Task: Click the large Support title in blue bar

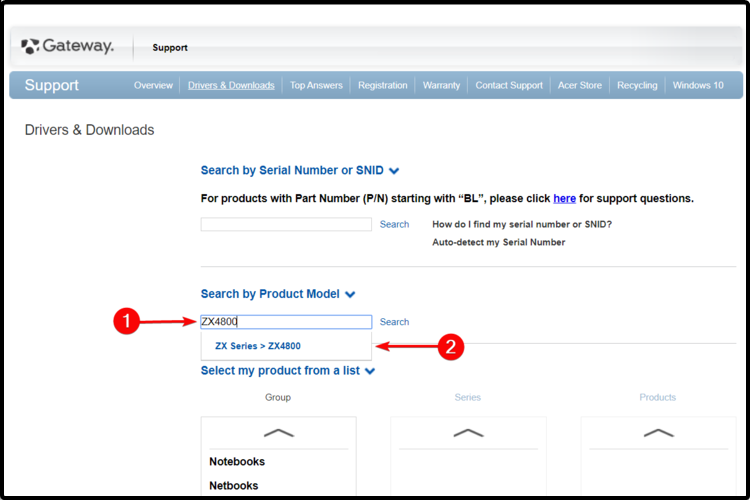Action: (52, 85)
